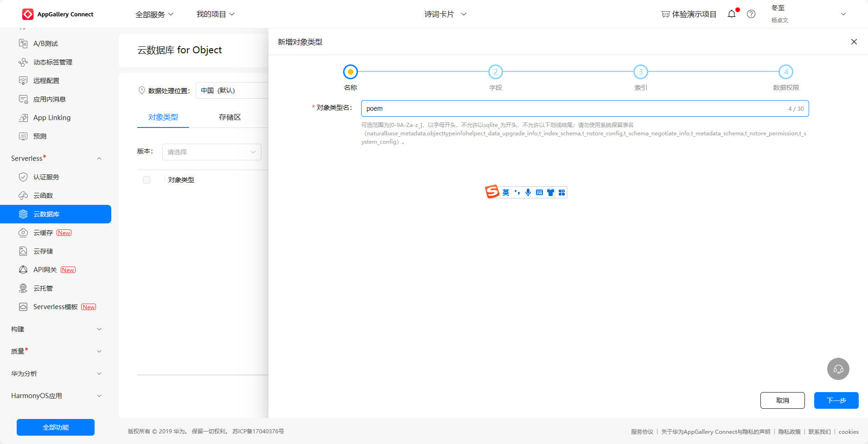Click the 云缓存 sidebar icon
The width and height of the screenshot is (868, 444).
(23, 233)
